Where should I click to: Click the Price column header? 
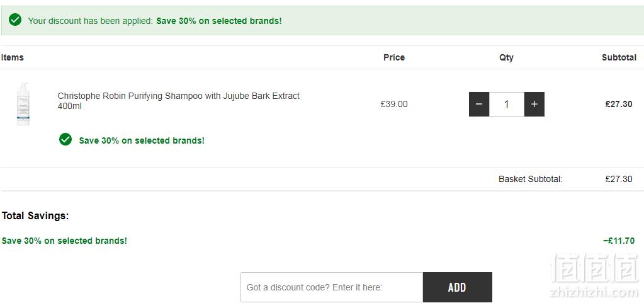[394, 57]
